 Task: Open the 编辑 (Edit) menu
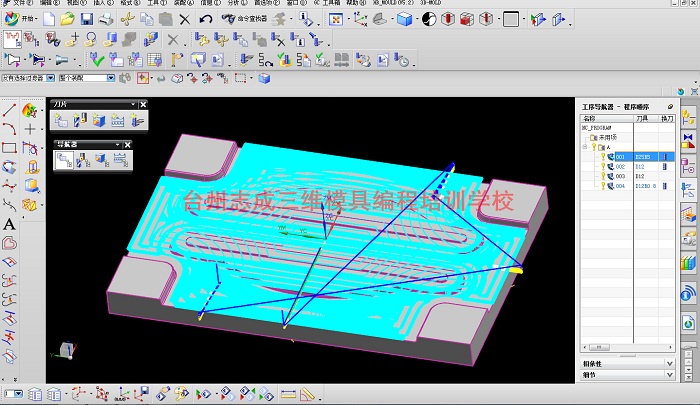50,3
